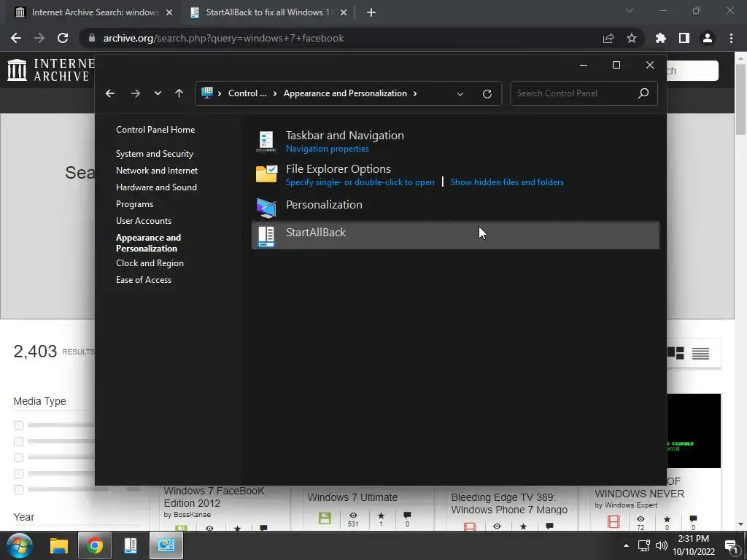Reload the archive.org page in Chrome
This screenshot has width=747, height=560.
coord(63,38)
